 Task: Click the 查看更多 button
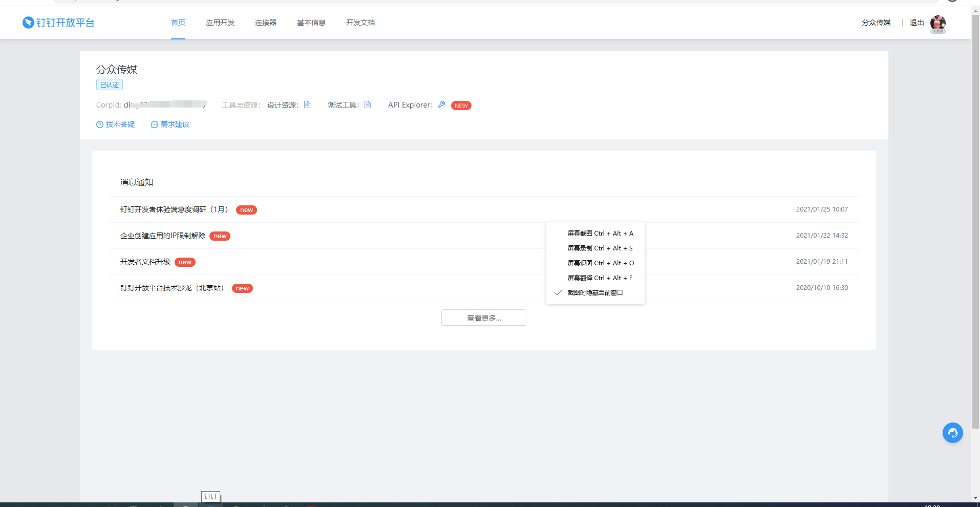tap(483, 318)
